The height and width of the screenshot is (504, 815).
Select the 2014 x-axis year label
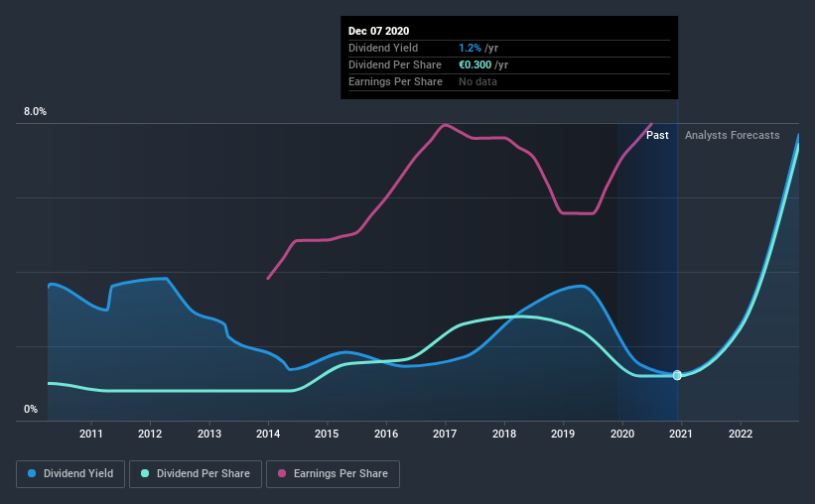[x=268, y=434]
